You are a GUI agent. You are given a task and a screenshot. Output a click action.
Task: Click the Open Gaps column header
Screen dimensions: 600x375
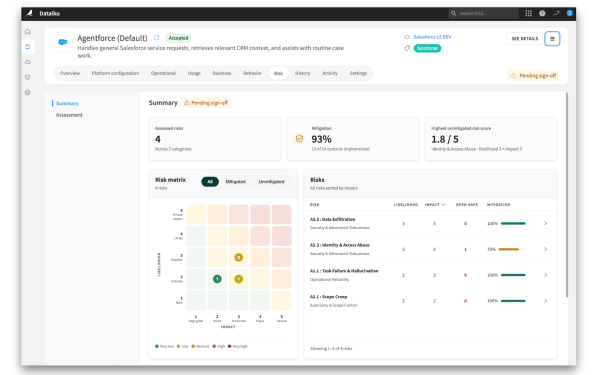point(467,205)
